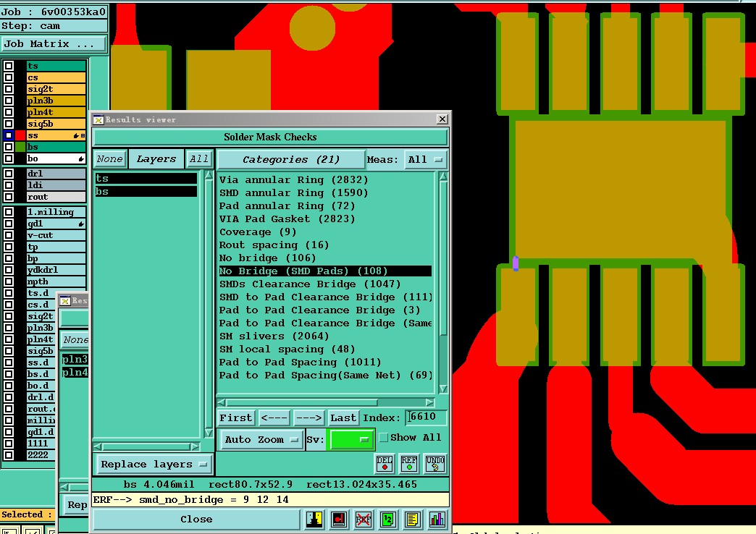Image resolution: width=756 pixels, height=534 pixels.
Task: Click the categories list horizontal scrollbar
Action: 326,402
